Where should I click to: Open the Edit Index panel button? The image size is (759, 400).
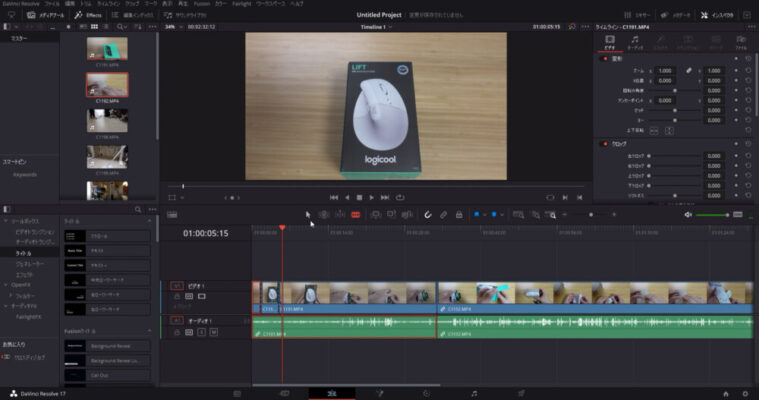point(133,15)
